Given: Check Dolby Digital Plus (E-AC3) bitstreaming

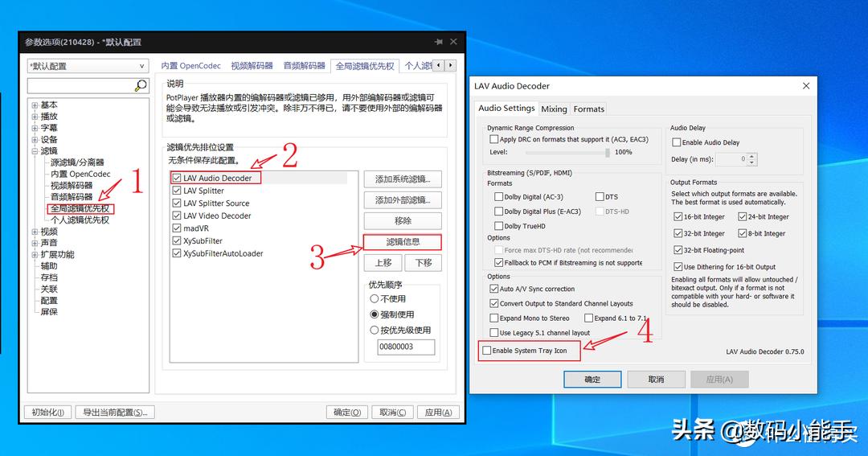Looking at the screenshot, I should tap(499, 211).
